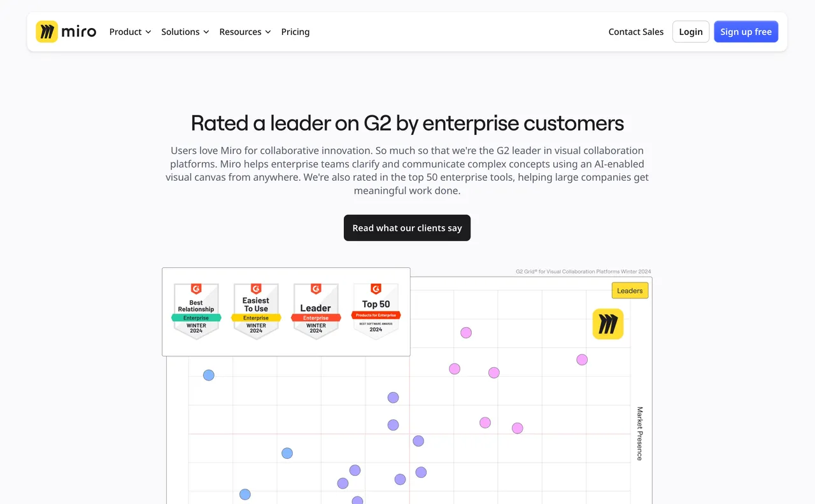Click the Market Presence axis label

(x=640, y=433)
